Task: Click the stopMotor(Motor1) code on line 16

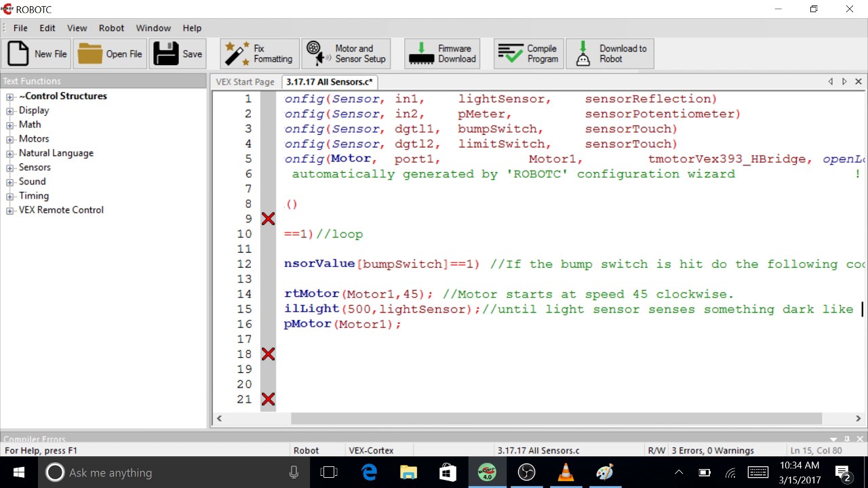Action: coord(342,324)
